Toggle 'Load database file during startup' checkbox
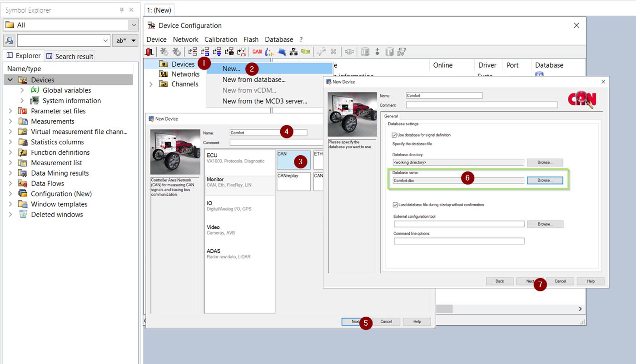636x364 pixels. pos(394,205)
